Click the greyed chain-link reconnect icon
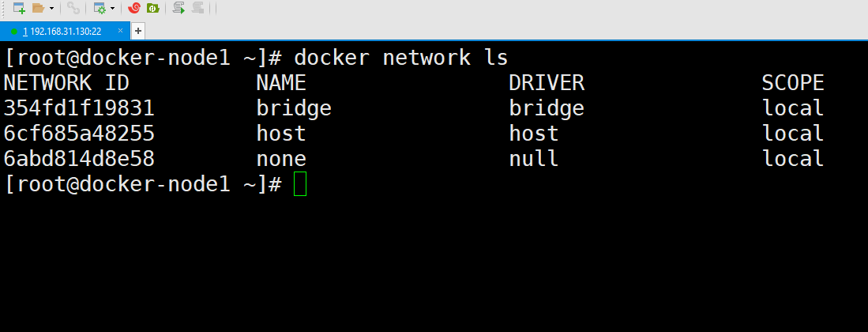 (x=73, y=9)
